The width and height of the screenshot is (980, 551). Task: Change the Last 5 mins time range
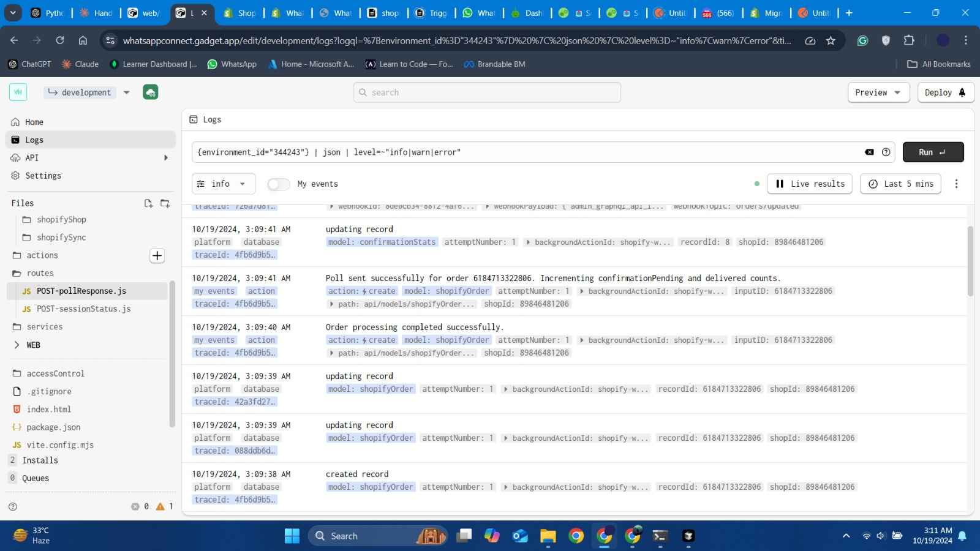click(900, 184)
